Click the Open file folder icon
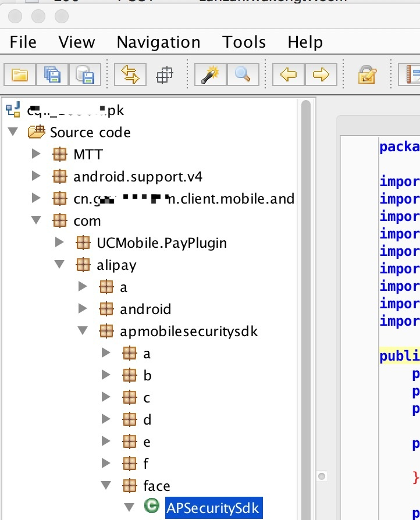This screenshot has height=520, width=420. [20, 74]
